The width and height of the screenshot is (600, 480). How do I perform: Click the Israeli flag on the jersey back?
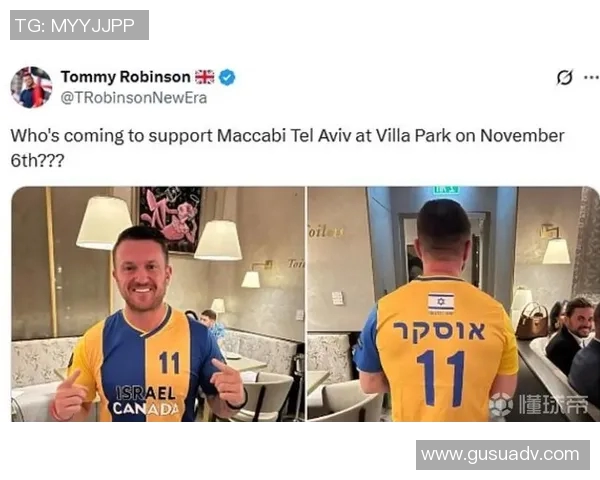coord(441,302)
